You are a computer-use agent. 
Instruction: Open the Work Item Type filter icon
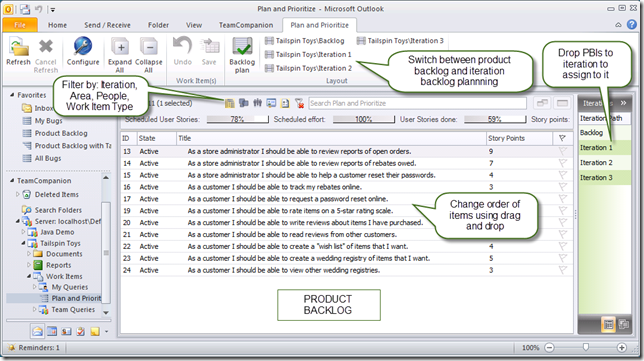pyautogui.click(x=271, y=103)
